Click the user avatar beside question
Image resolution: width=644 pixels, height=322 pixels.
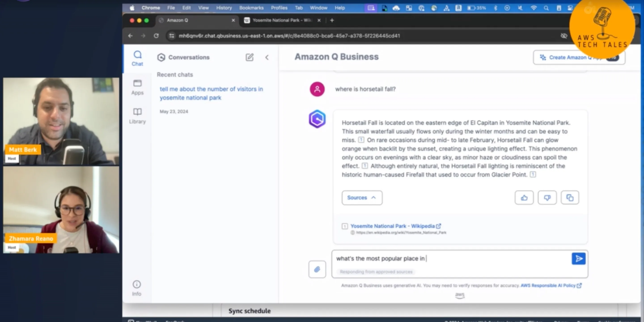[317, 89]
